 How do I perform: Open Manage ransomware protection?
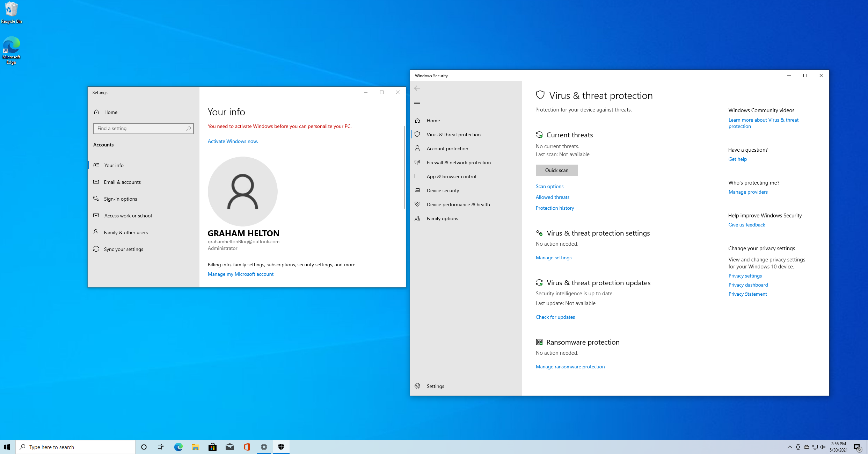(x=570, y=367)
